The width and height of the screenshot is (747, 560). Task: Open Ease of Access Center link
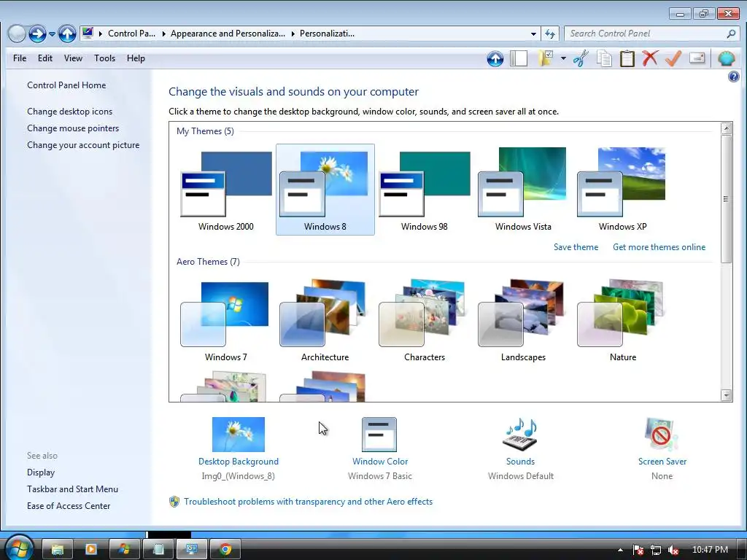tap(68, 506)
